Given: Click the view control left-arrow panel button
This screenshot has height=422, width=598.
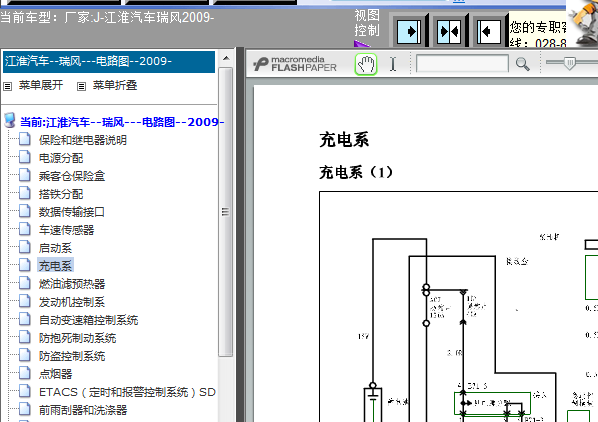Looking at the screenshot, I should (489, 31).
